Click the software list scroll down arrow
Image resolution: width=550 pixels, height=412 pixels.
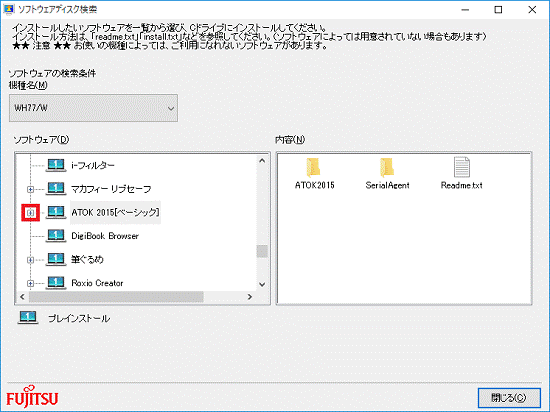click(x=262, y=284)
